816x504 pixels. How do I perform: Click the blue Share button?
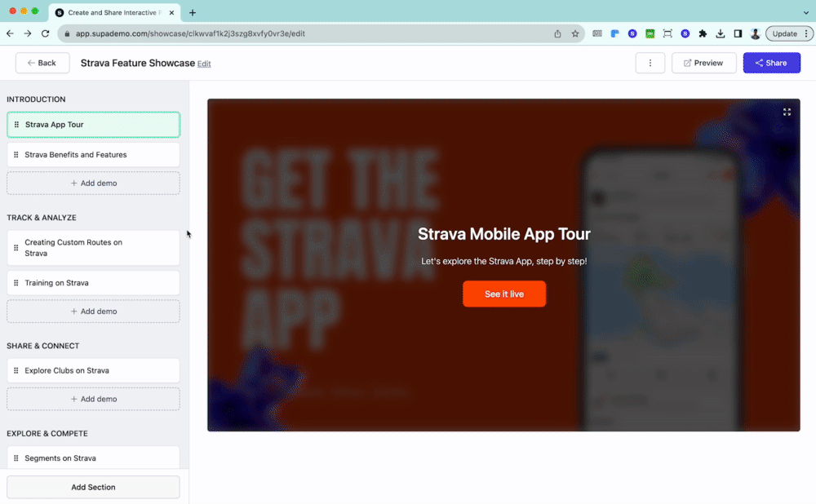click(771, 63)
